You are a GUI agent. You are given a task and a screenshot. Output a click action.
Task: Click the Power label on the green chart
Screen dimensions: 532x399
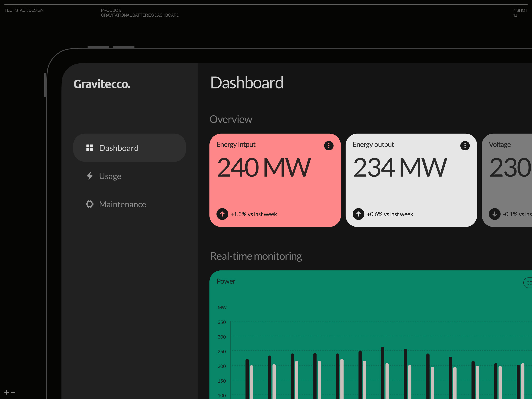tap(226, 281)
